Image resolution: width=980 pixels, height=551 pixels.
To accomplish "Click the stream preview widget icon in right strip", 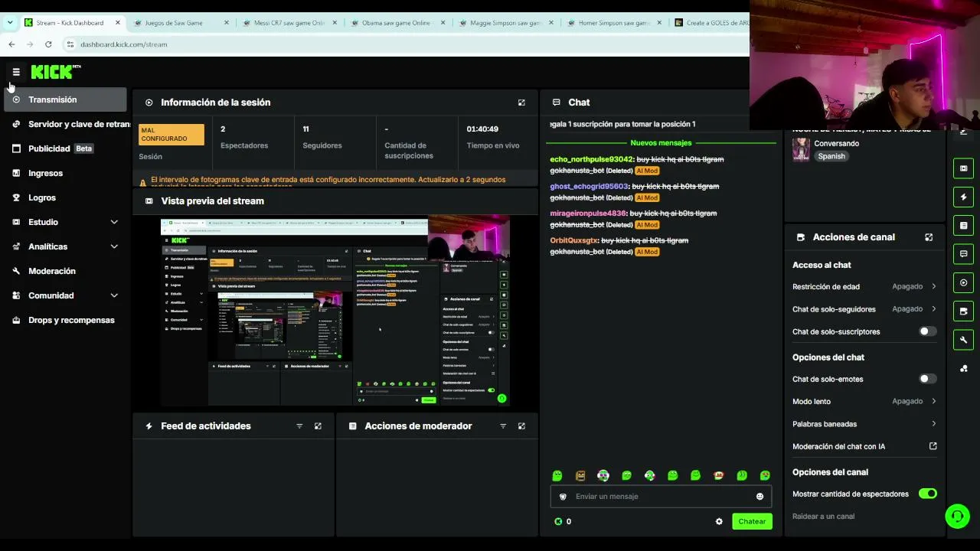I will point(964,168).
